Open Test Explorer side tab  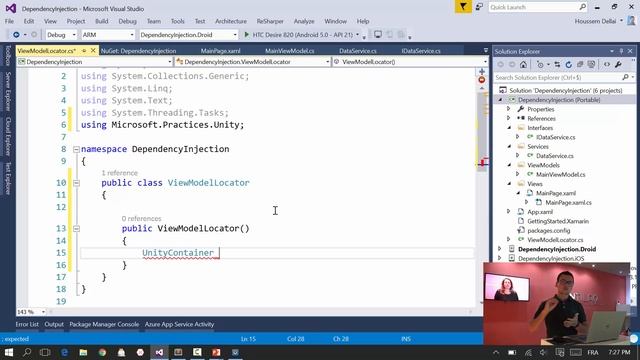pos(7,178)
